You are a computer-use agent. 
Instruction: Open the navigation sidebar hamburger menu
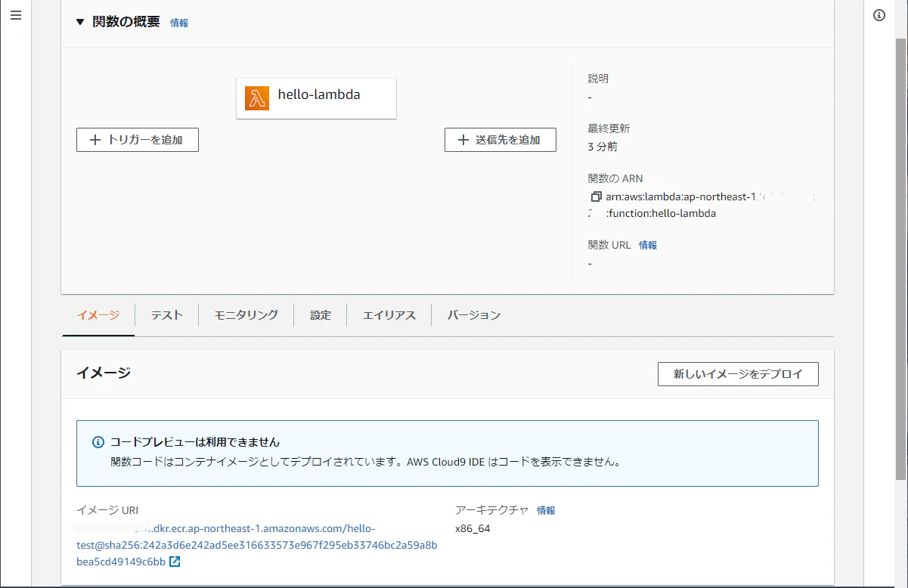pyautogui.click(x=16, y=14)
